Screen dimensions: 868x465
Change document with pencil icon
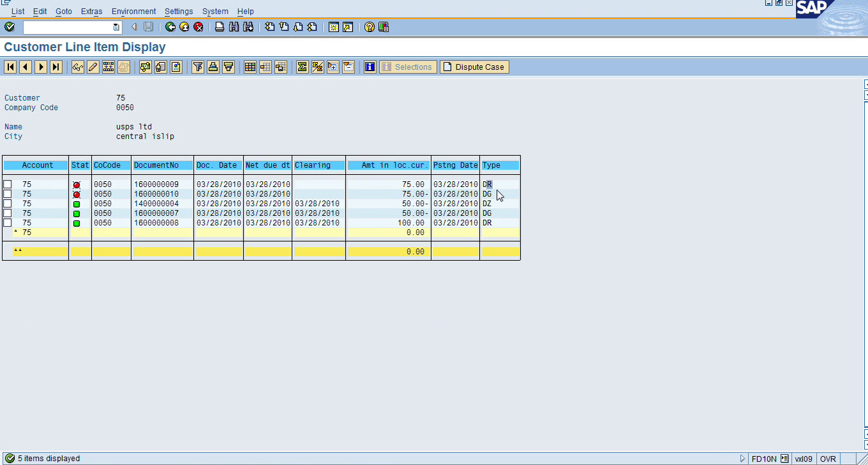pyautogui.click(x=93, y=67)
